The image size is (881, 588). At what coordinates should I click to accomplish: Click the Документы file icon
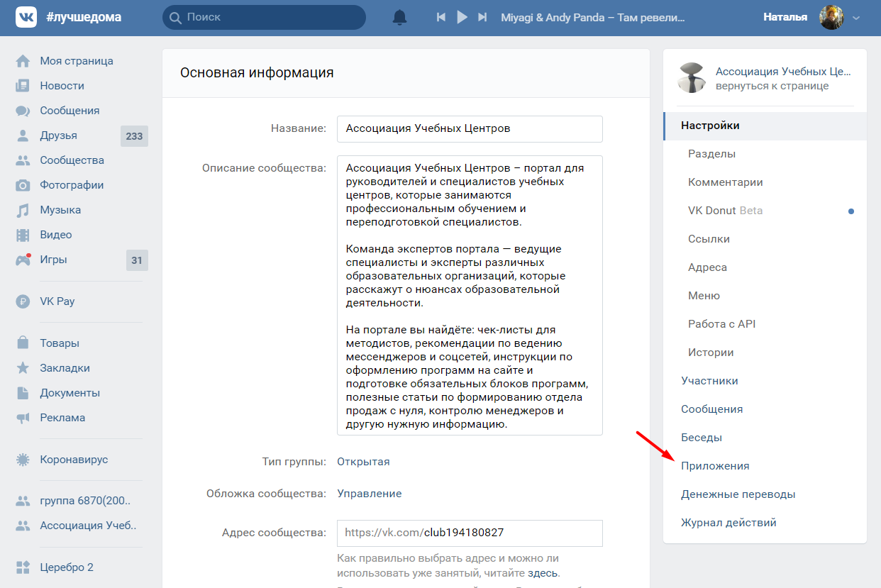click(x=23, y=393)
